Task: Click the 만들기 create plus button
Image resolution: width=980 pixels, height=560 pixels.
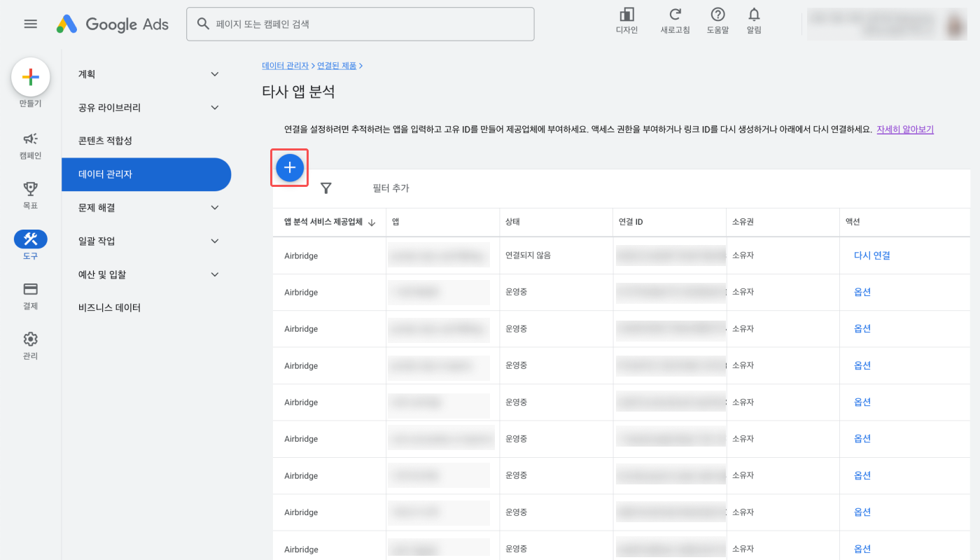Action: click(30, 77)
